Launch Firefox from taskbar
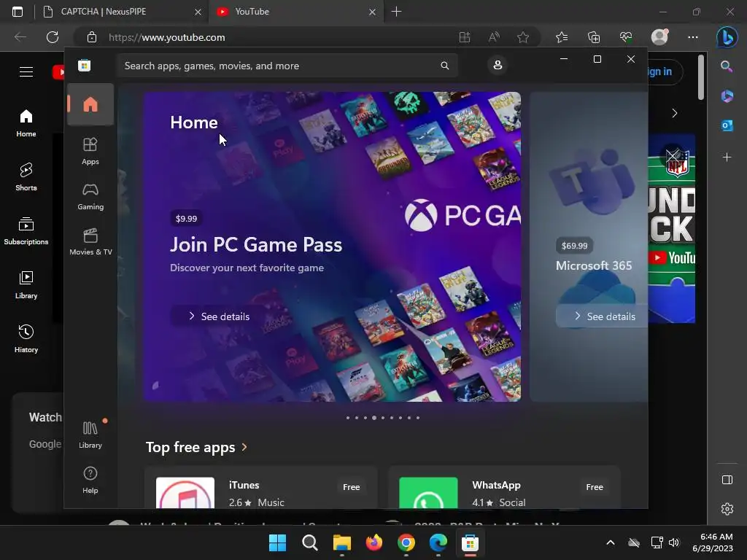747x560 pixels. 374,542
